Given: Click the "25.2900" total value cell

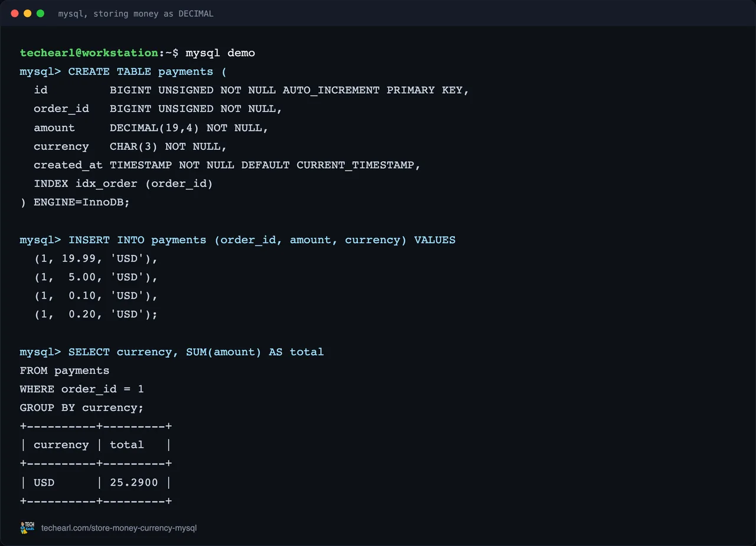Looking at the screenshot, I should [134, 483].
